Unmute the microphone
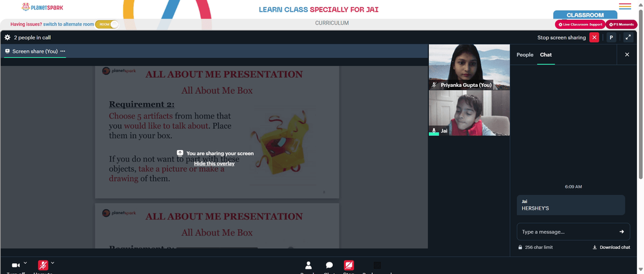This screenshot has height=274, width=644. pos(43,266)
